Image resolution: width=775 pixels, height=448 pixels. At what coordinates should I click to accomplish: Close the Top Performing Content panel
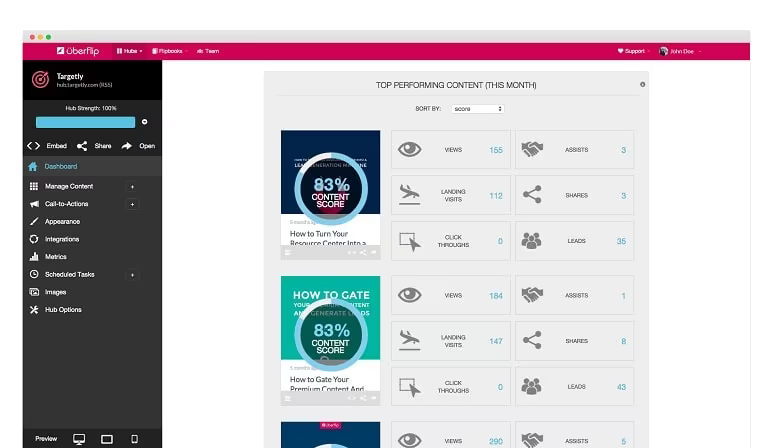point(643,85)
